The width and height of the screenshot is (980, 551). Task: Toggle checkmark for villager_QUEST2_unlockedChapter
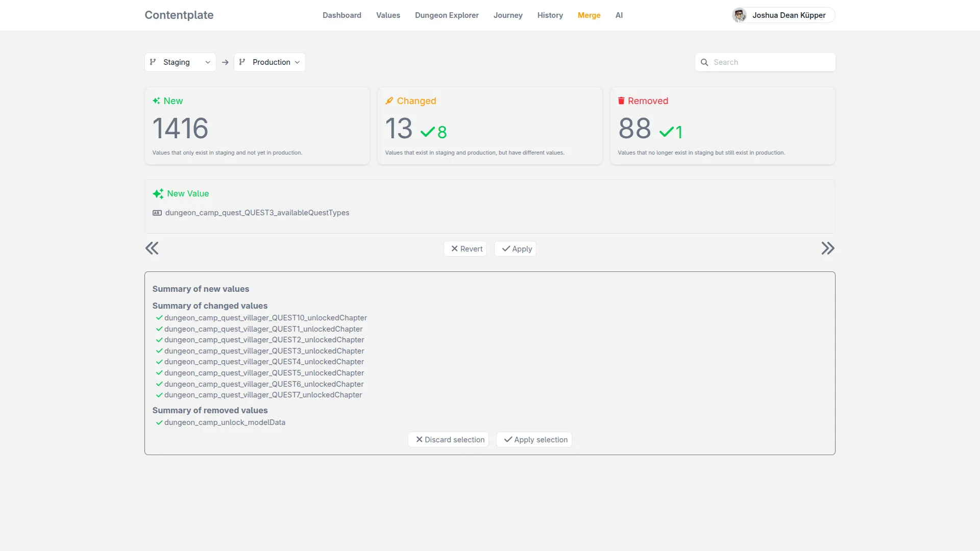pyautogui.click(x=159, y=340)
